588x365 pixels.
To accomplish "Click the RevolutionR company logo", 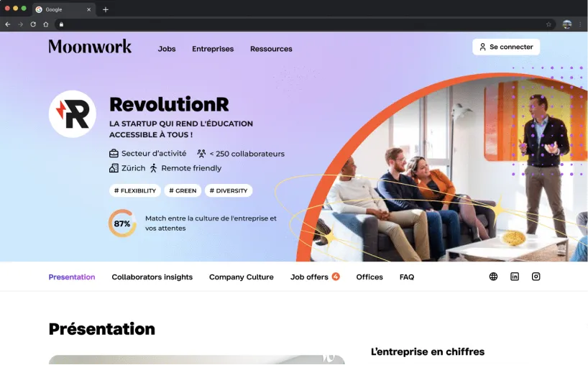I will pos(73,114).
